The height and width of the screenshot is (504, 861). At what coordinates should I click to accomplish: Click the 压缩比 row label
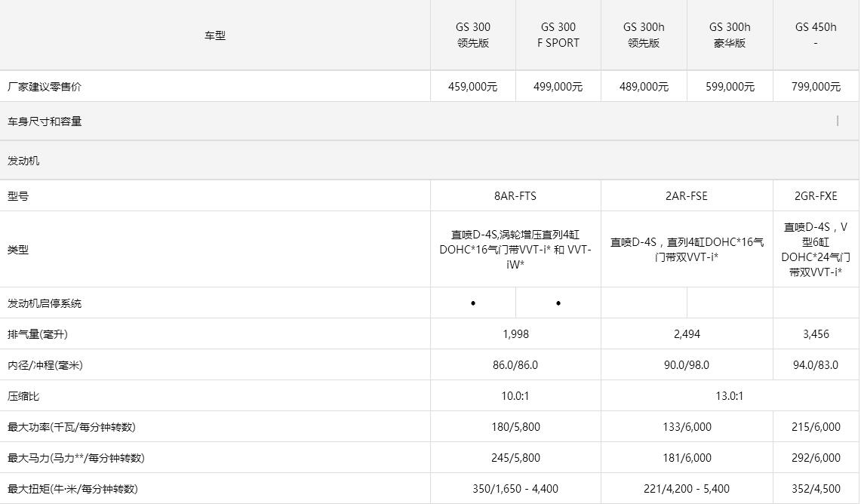tap(23, 396)
